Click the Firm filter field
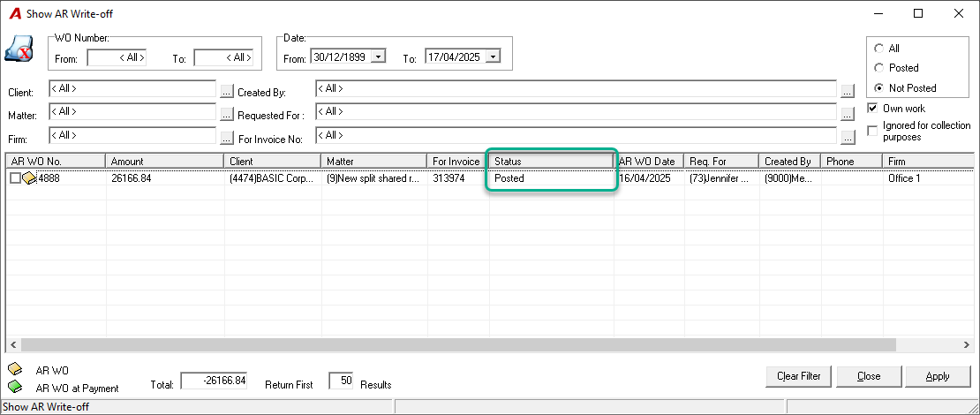Viewport: 980px width, 415px height. pos(132,135)
